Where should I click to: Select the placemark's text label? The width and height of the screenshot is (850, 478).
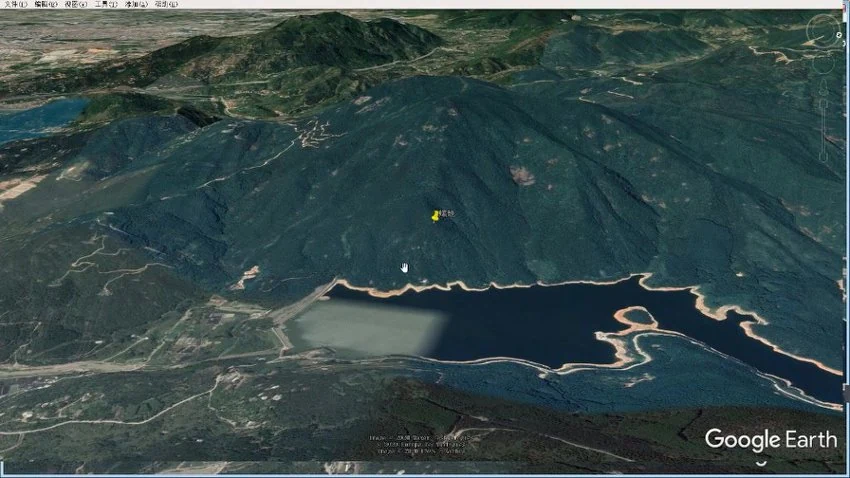coord(447,213)
